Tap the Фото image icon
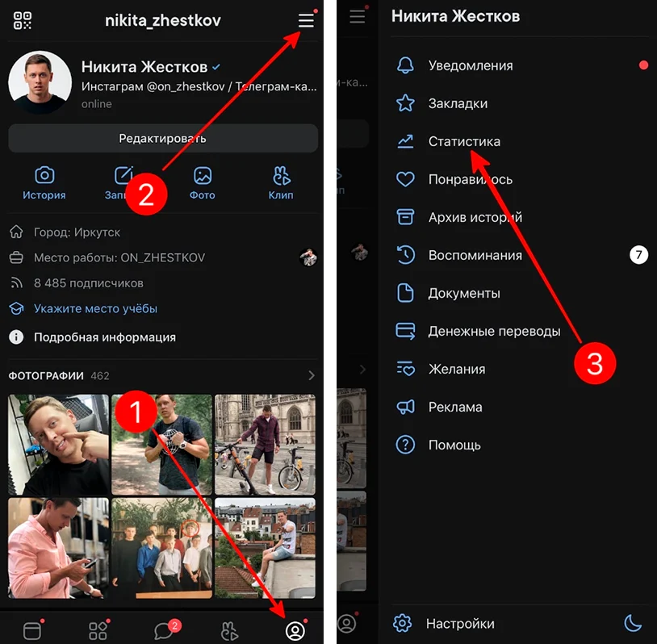Image resolution: width=657 pixels, height=644 pixels. click(203, 175)
